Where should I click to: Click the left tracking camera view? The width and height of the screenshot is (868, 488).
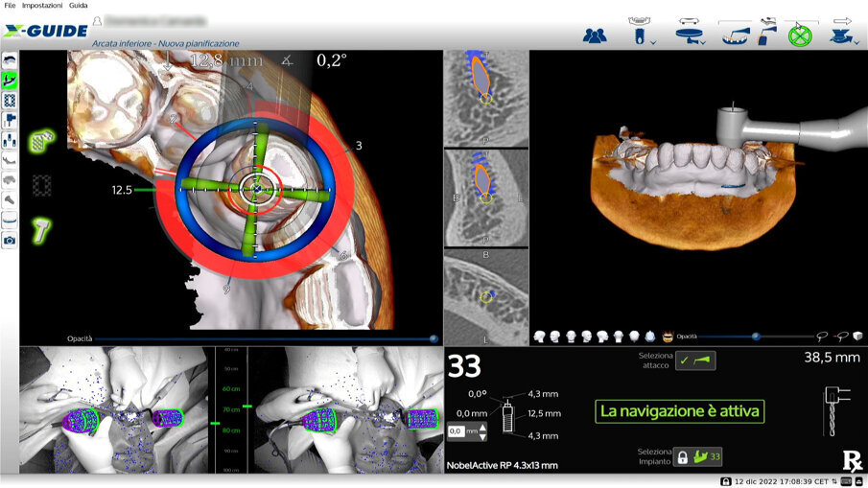(x=113, y=410)
